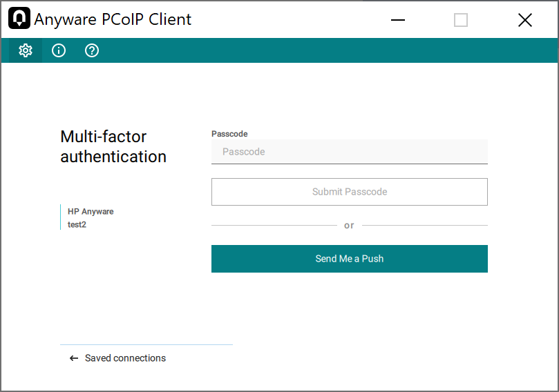Click the divider line above Saved connections
This screenshot has width=559, height=392.
click(x=146, y=344)
